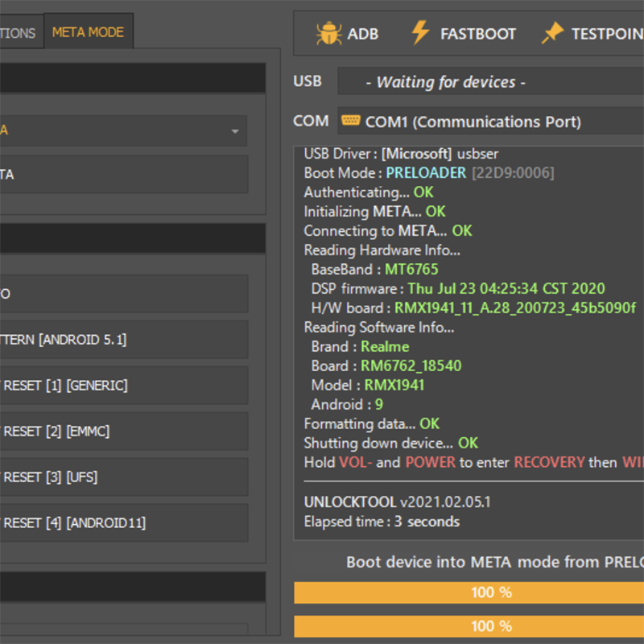Expand the dropdown arrow in left panel
The width and height of the screenshot is (644, 644).
(235, 131)
